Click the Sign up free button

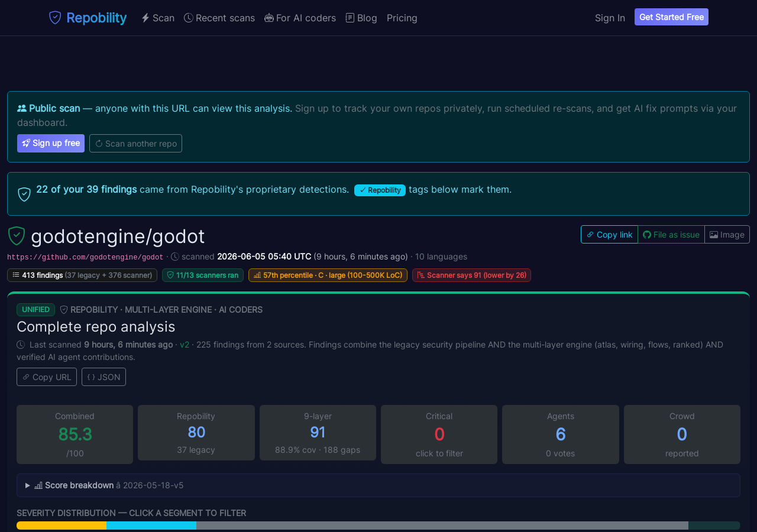[51, 143]
